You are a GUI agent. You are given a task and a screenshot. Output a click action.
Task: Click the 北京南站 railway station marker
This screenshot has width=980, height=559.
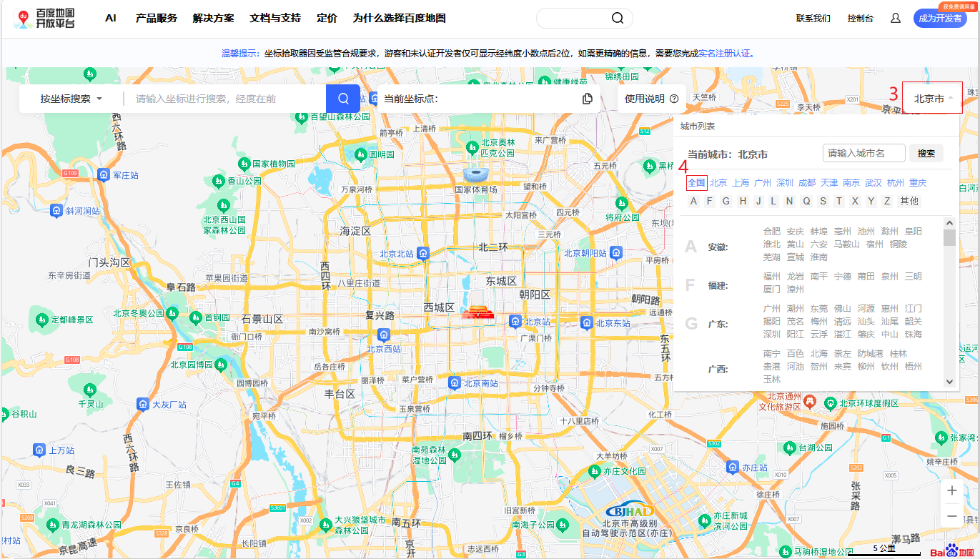(x=454, y=383)
